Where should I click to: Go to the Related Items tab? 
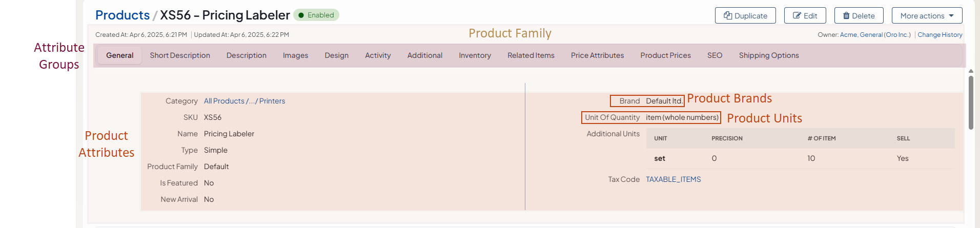530,55
